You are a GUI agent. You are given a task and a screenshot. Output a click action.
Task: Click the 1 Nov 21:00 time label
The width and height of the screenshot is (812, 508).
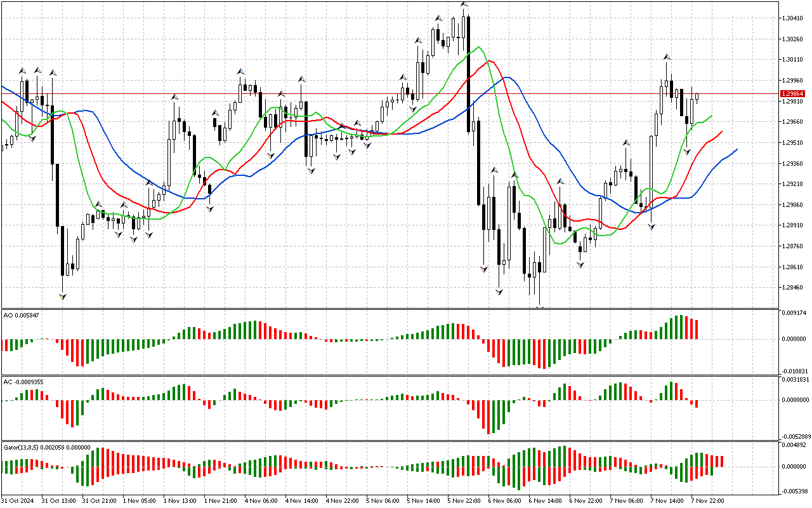221,501
